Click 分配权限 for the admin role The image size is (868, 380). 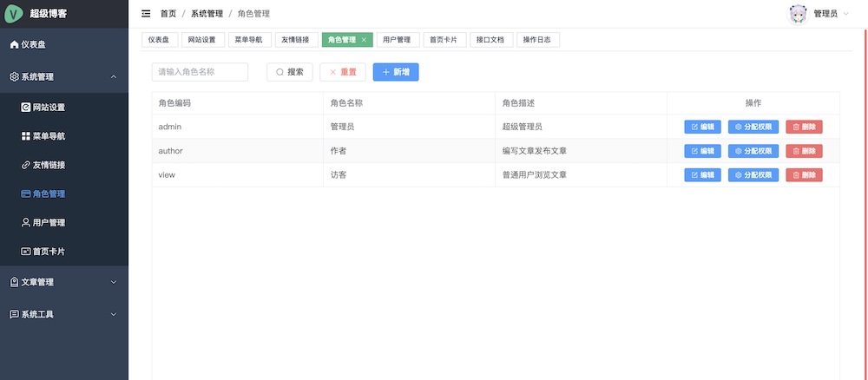[x=753, y=127]
